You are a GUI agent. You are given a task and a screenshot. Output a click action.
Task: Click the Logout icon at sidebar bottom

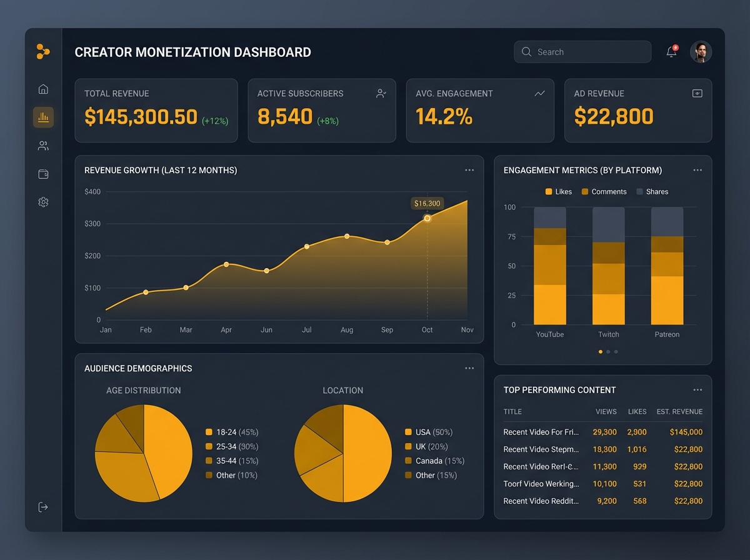point(43,507)
